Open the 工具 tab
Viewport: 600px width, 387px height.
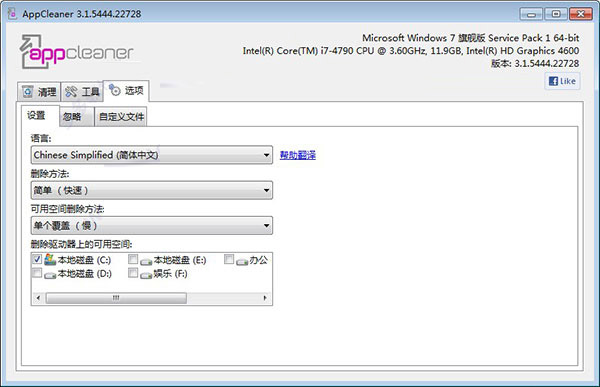tap(82, 92)
